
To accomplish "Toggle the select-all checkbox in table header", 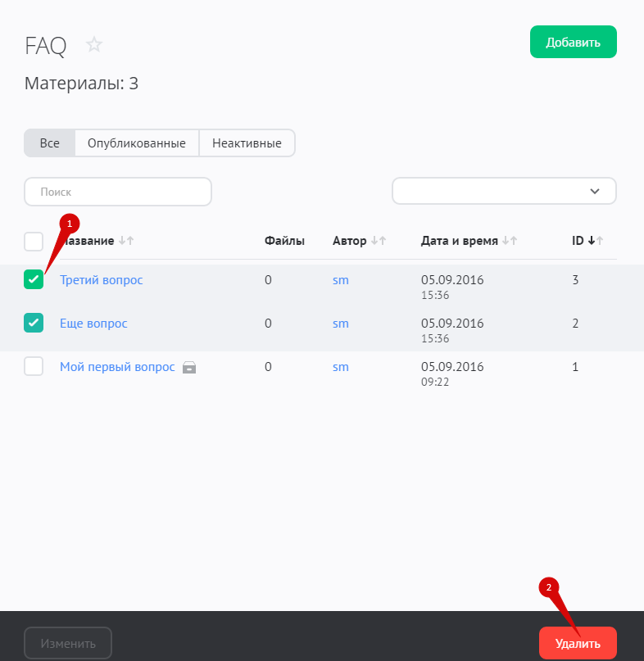I will point(34,242).
